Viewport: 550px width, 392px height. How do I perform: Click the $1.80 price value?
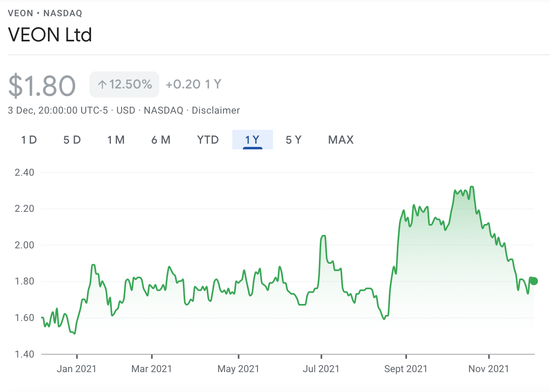(x=42, y=86)
